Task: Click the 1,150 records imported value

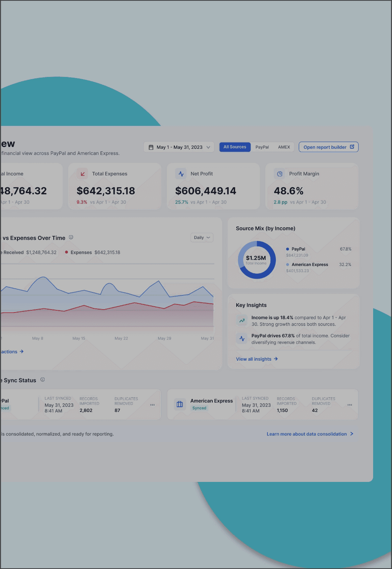Action: 282,410
